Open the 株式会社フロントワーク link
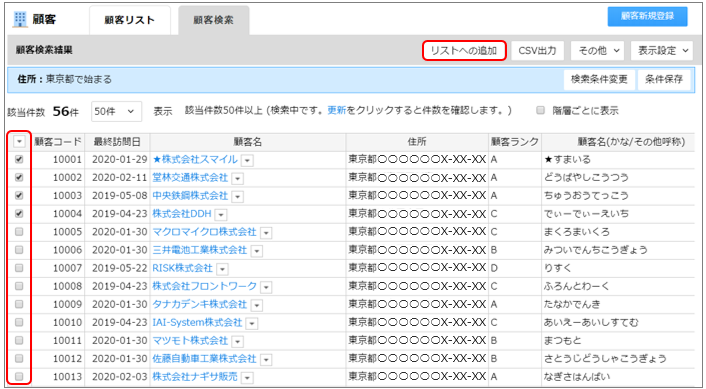This screenshot has height=389, width=706. [204, 286]
